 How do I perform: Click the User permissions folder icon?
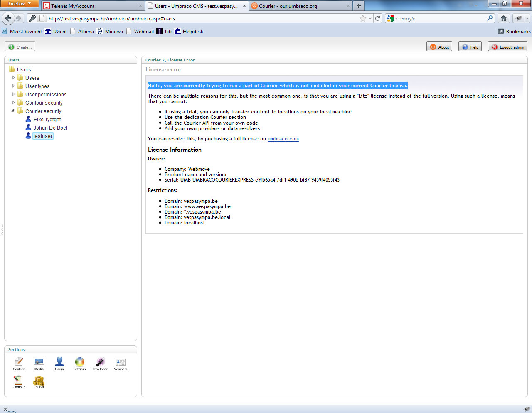20,94
